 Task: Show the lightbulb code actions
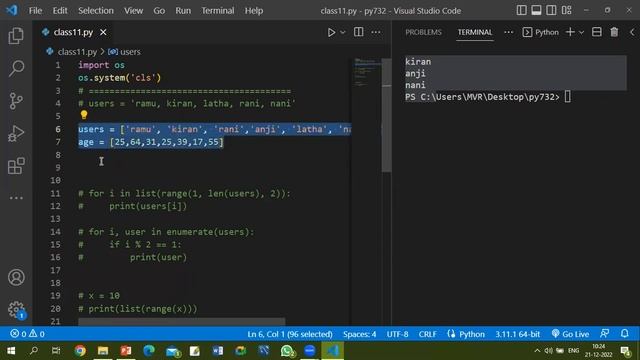[84, 116]
